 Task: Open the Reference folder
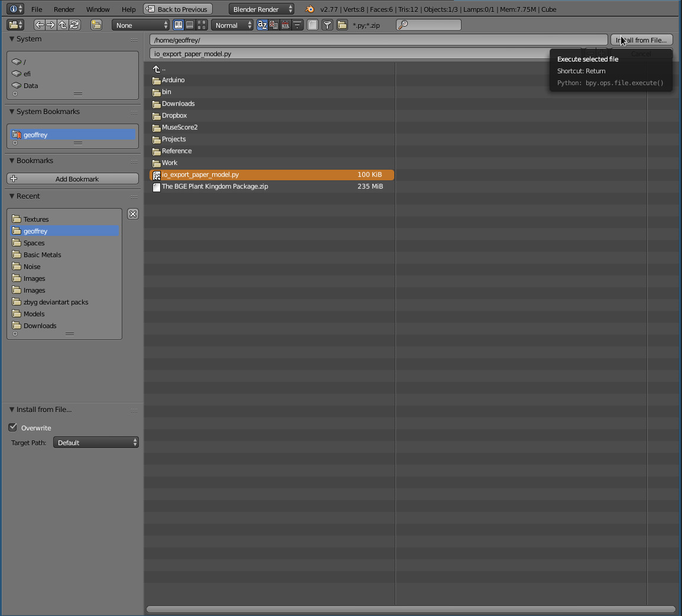(272, 151)
